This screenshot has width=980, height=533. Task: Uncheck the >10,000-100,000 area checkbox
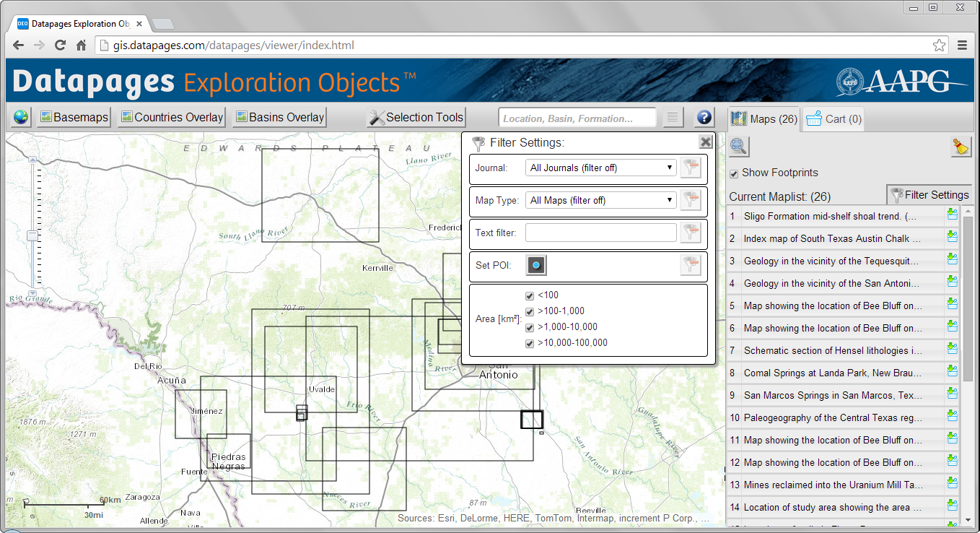coord(530,343)
